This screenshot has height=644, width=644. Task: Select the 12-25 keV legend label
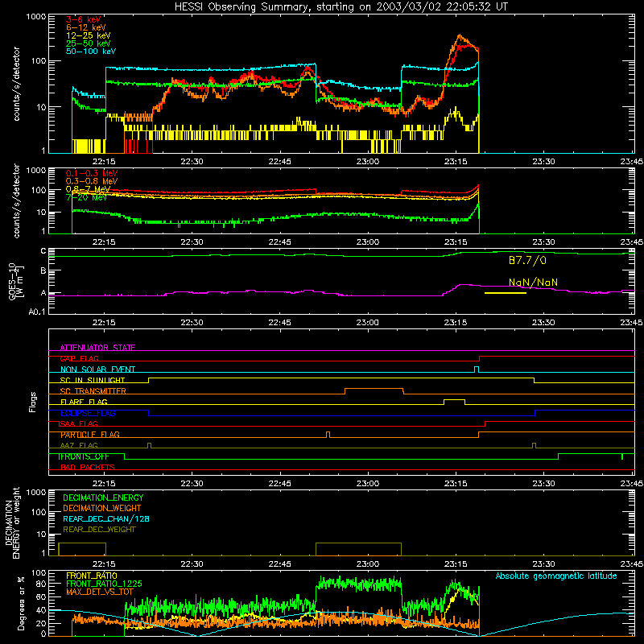click(x=89, y=35)
